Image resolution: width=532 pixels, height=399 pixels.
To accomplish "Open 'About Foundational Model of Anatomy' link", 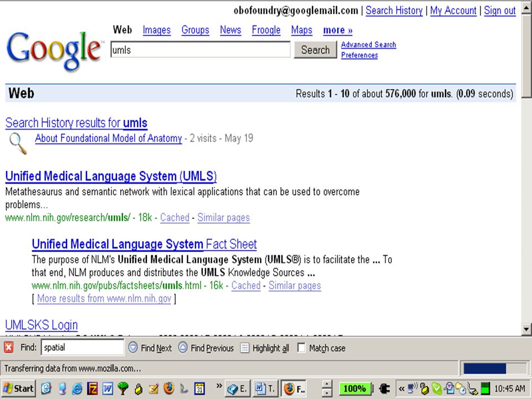I will (109, 138).
